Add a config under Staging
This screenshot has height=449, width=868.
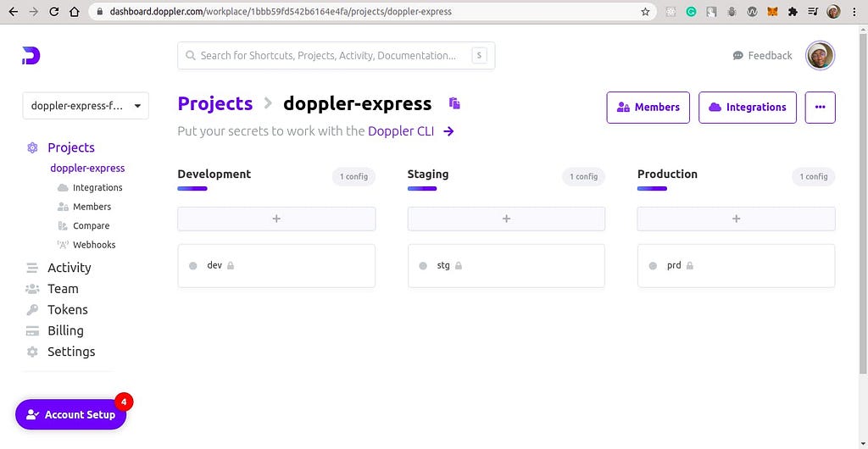pyautogui.click(x=506, y=219)
